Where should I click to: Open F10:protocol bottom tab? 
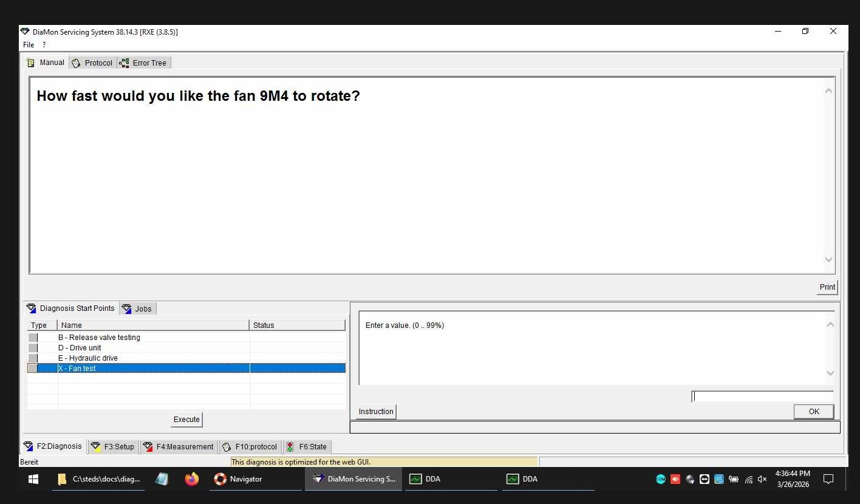tap(250, 447)
